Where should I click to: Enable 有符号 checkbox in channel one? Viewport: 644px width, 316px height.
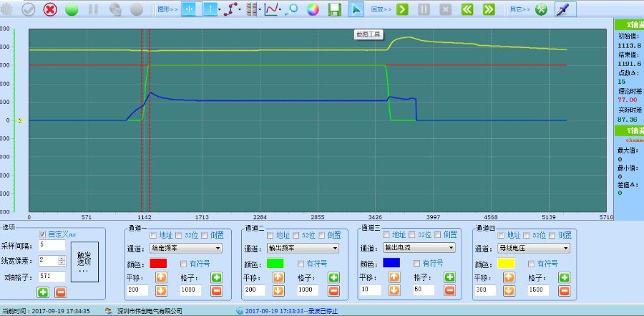(x=185, y=263)
